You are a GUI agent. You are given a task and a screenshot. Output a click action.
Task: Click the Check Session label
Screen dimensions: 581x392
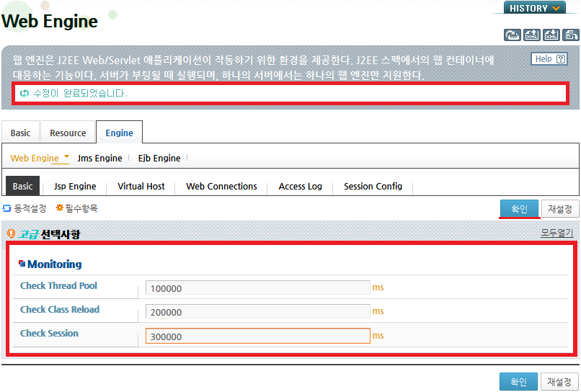coord(49,333)
